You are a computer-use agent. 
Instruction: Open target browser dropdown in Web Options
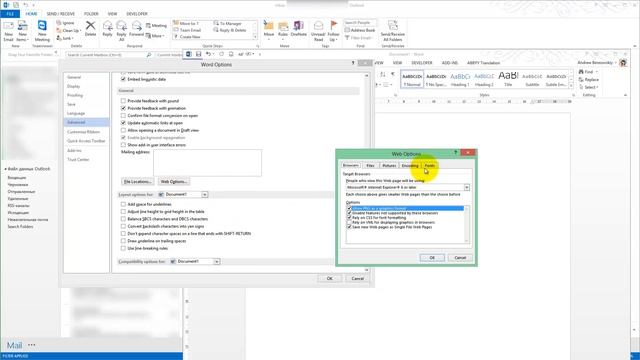coord(467,187)
